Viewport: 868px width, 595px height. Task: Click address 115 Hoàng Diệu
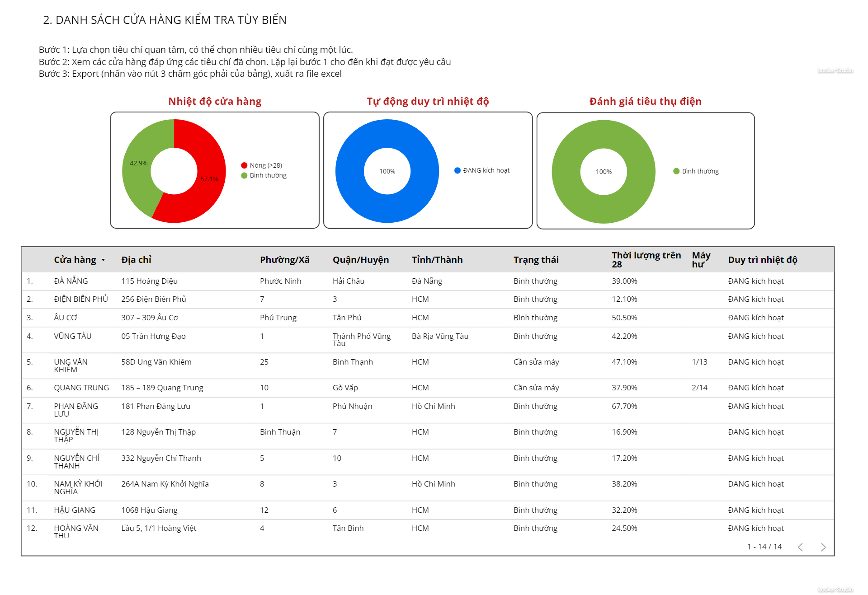coord(149,281)
